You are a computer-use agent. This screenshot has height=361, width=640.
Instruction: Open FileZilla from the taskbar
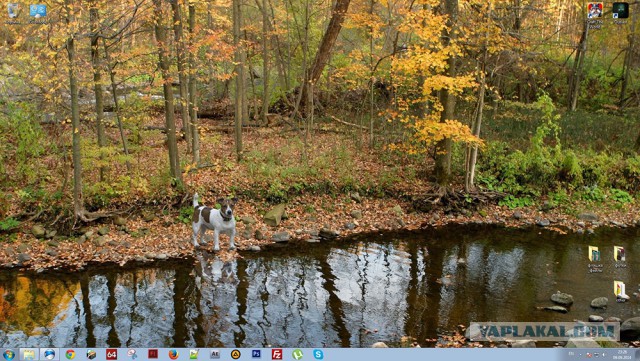[277, 354]
